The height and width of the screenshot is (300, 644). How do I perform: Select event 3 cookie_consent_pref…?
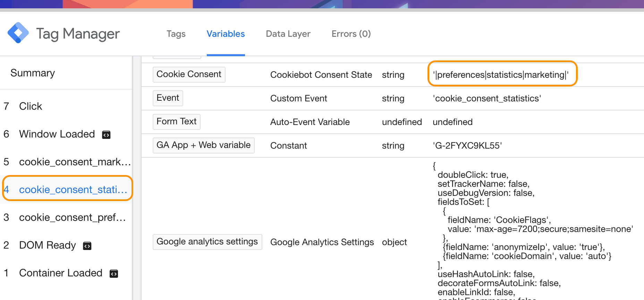[66, 217]
